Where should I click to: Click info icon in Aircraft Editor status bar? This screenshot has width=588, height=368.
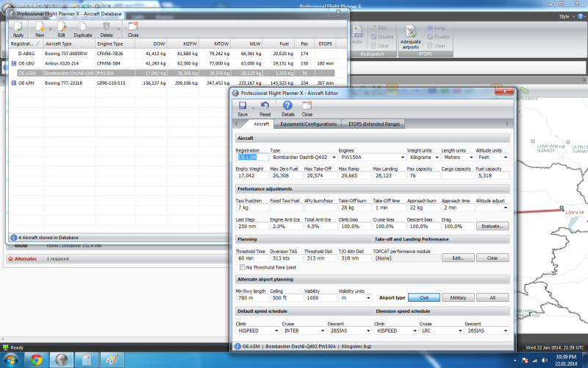coord(237,347)
